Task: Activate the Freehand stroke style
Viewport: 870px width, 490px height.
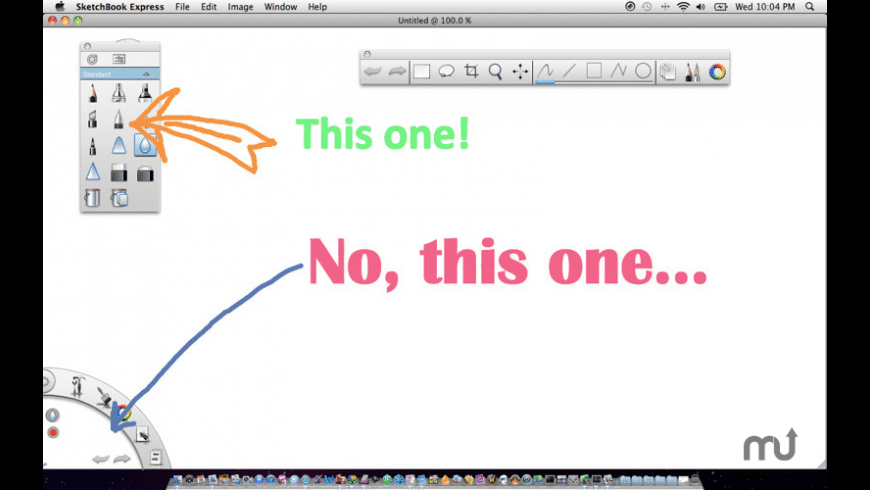Action: click(x=545, y=71)
